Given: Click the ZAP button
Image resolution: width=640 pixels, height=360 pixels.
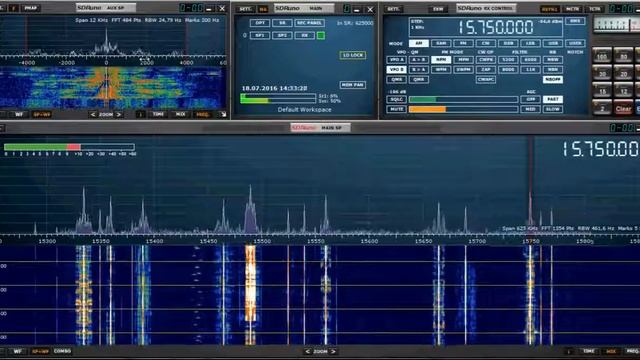Looking at the screenshot, I should (x=486, y=69).
